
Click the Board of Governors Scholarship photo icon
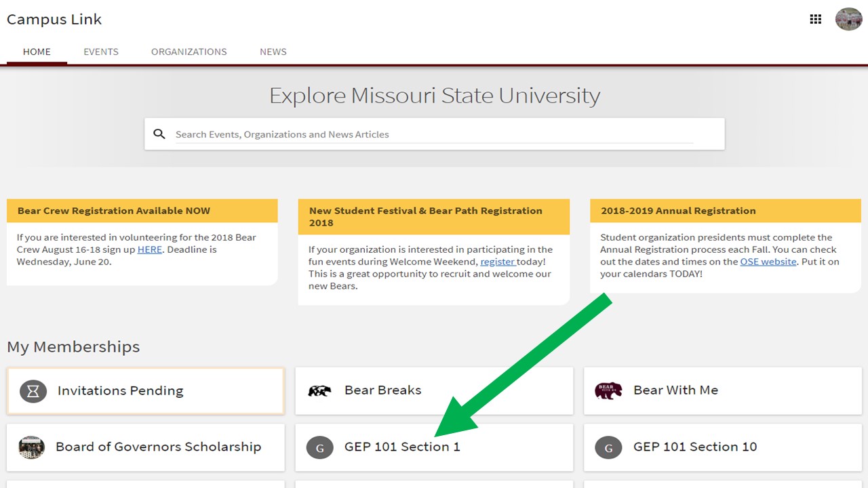tap(31, 447)
